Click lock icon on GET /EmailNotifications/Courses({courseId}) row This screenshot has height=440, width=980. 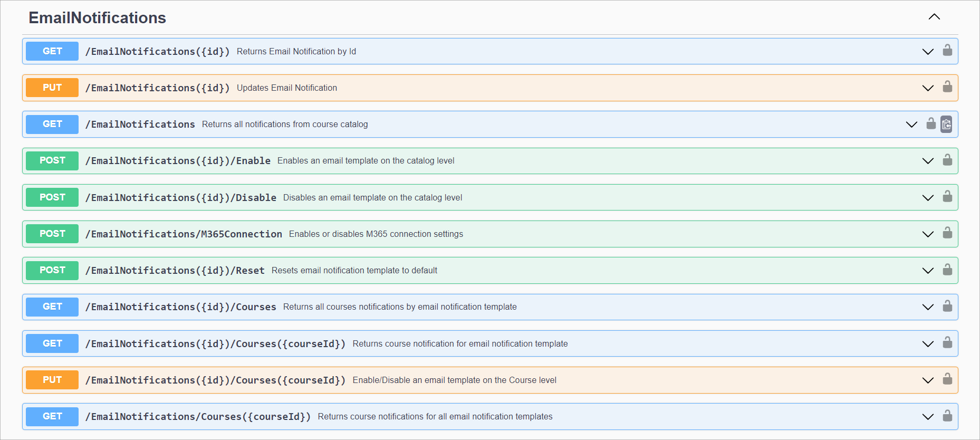click(947, 416)
